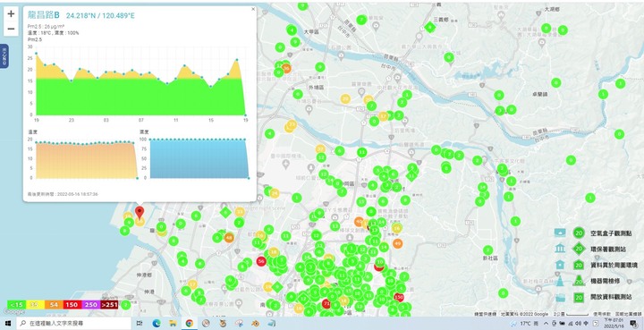Click the dark red >251 color swatch
This screenshot has height=330, width=644.
(x=109, y=305)
